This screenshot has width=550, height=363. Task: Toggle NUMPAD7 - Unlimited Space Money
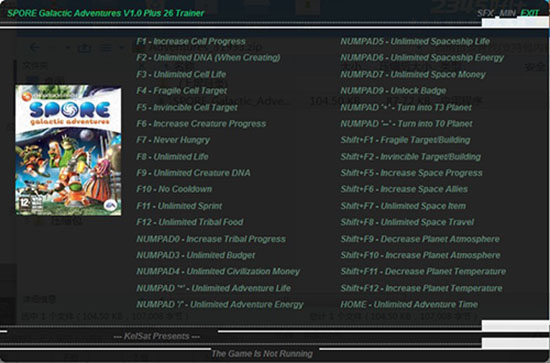[413, 74]
